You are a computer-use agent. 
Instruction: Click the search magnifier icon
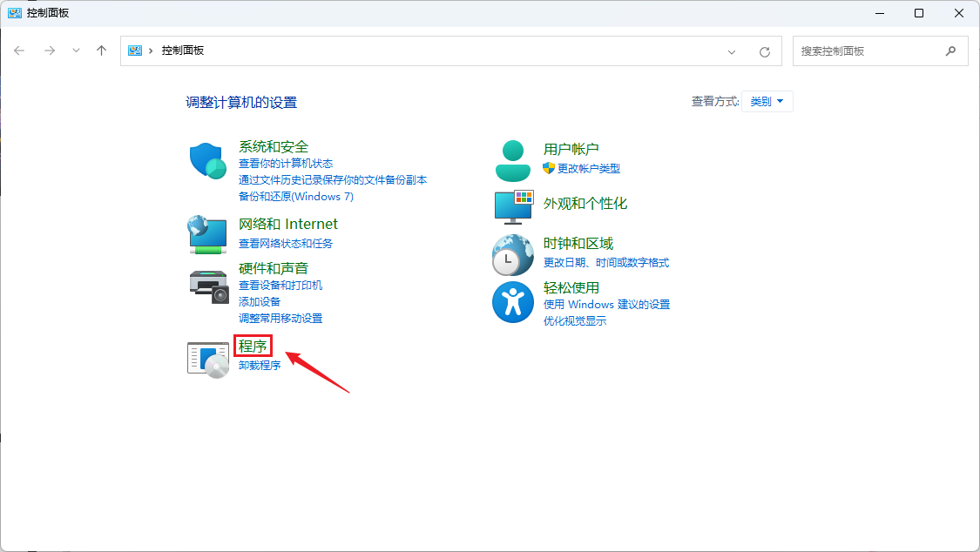click(x=951, y=50)
